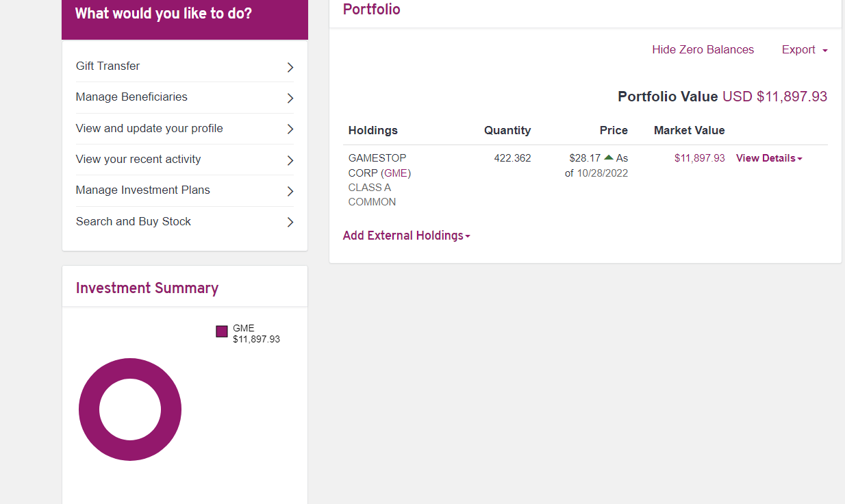The image size is (845, 504).
Task: Open Manage Investment Plans
Action: (x=143, y=190)
